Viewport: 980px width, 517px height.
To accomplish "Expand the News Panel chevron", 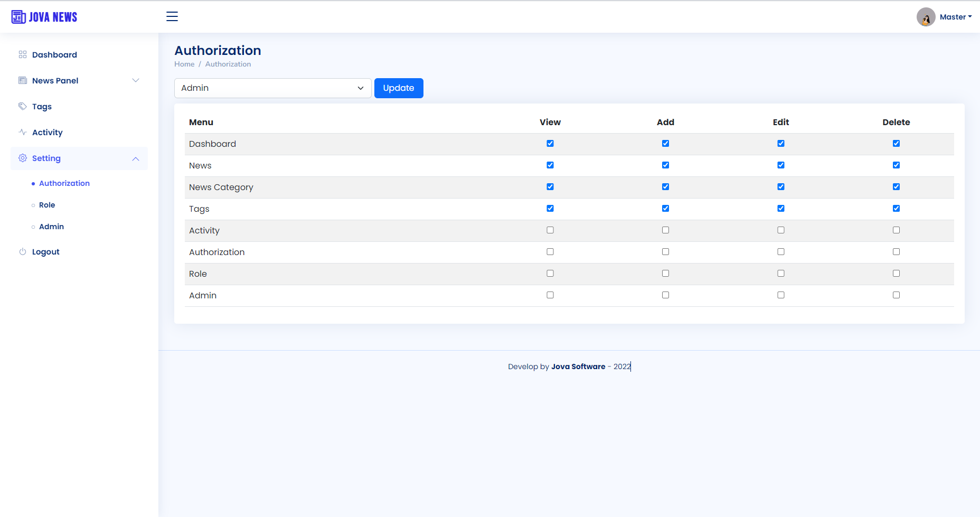I will (x=136, y=80).
